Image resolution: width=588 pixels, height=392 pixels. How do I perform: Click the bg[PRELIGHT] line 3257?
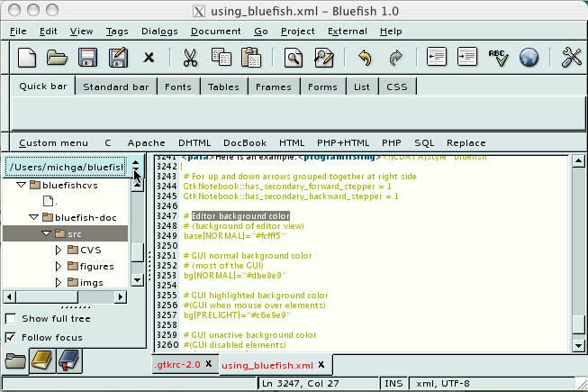237,315
